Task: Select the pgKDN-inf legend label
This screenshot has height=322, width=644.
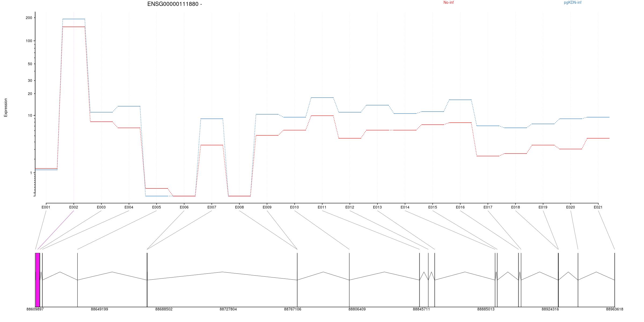Action: [x=573, y=2]
